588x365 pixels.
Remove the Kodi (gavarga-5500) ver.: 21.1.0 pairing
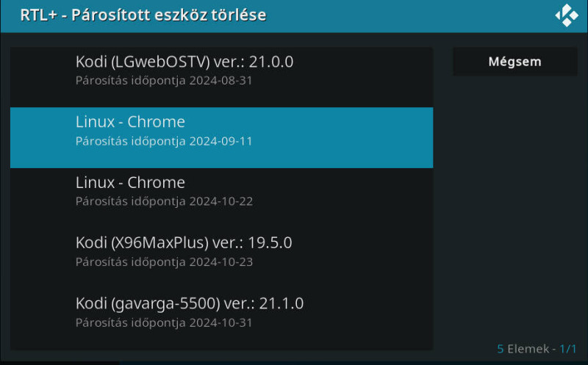pos(222,319)
